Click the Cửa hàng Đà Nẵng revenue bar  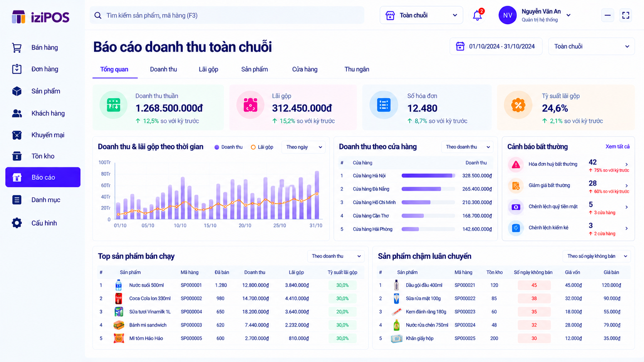[428, 189]
